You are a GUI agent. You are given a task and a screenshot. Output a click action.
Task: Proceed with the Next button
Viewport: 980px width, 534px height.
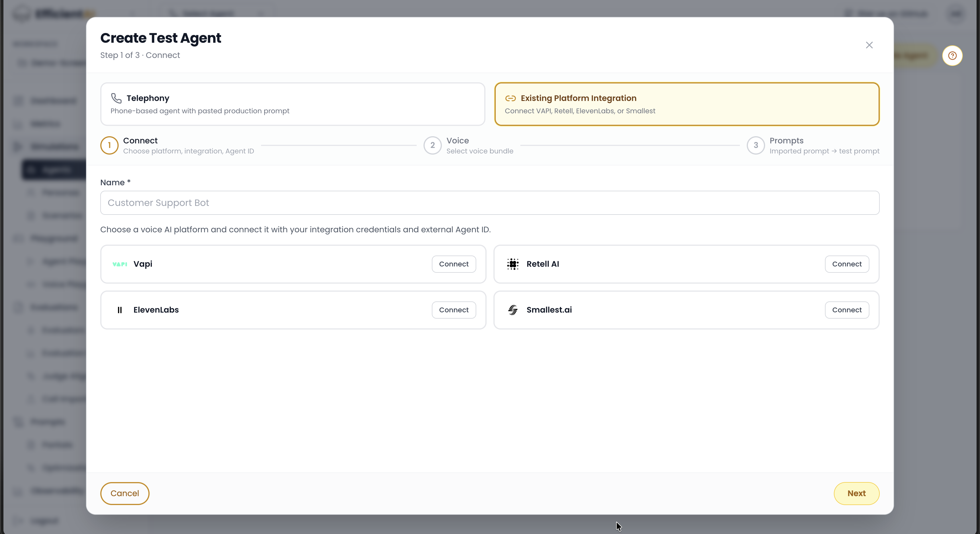click(x=856, y=493)
